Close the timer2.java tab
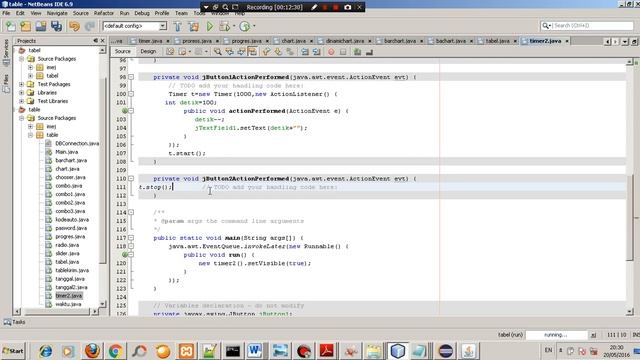 (567, 41)
